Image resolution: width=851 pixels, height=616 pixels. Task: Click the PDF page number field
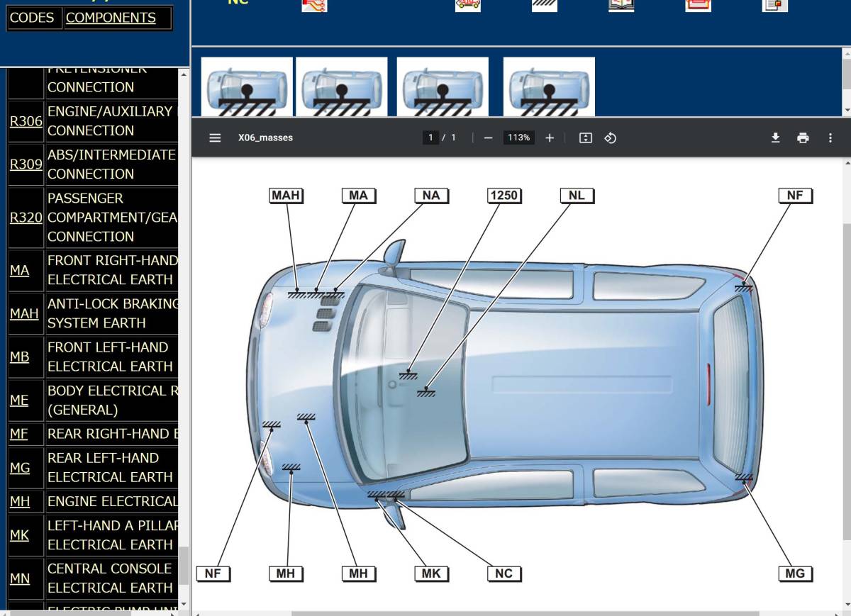[x=430, y=138]
